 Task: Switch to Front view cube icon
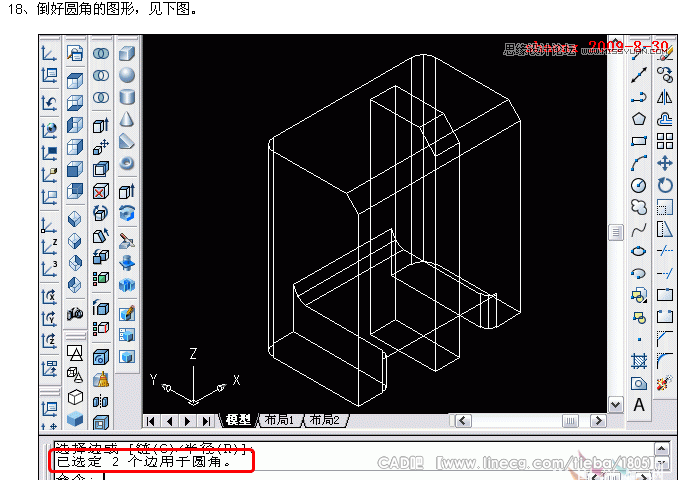point(75,169)
